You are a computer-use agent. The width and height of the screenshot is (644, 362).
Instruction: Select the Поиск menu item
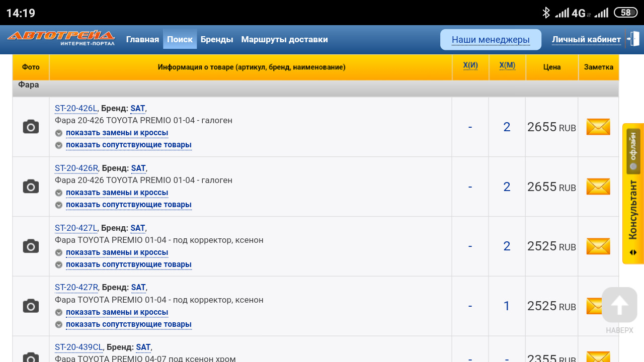(x=180, y=39)
